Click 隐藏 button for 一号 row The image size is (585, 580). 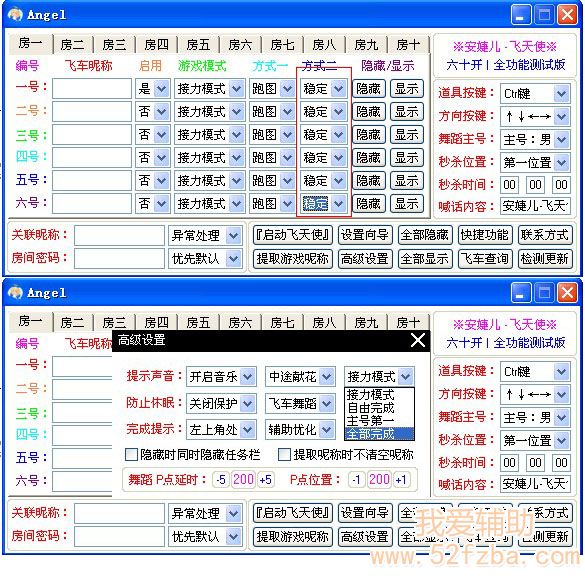(369, 89)
